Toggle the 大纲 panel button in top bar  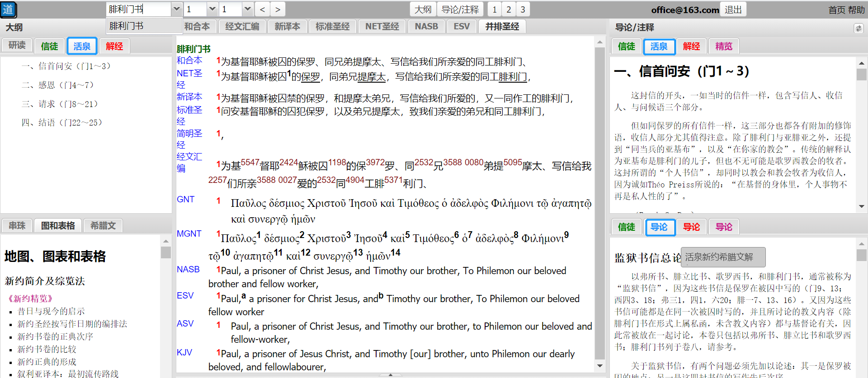pos(423,9)
